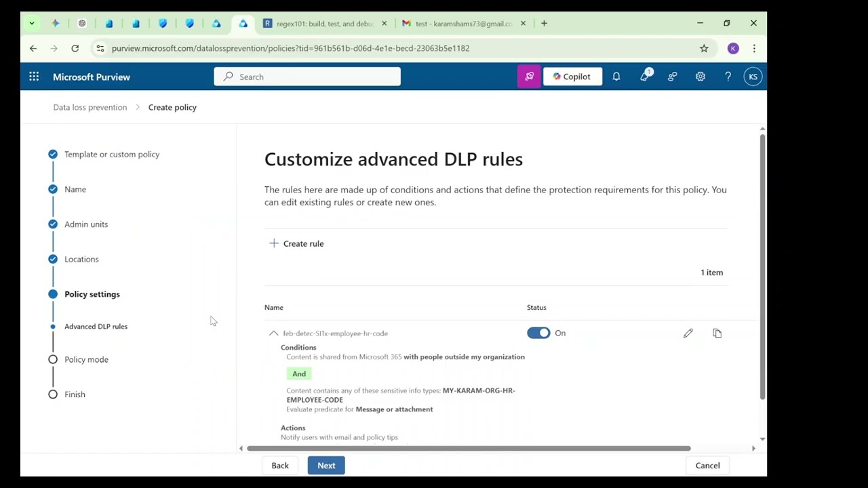Collapse the feb-detec-SITx-employee-hr-code rule
Image resolution: width=868 pixels, height=488 pixels.
(x=273, y=333)
